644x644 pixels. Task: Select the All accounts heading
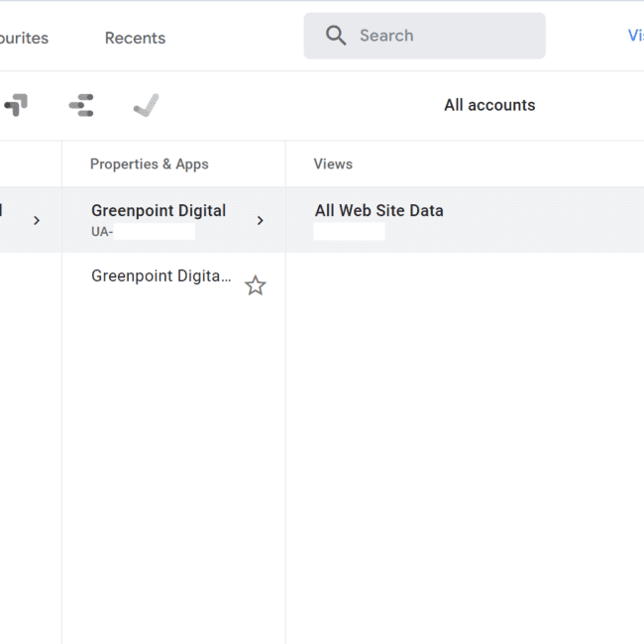pyautogui.click(x=489, y=105)
